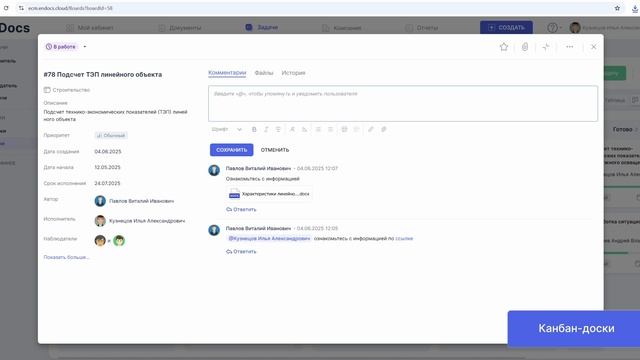The height and width of the screenshot is (360, 640).
Task: Click the green observer avatar
Action: click(119, 240)
